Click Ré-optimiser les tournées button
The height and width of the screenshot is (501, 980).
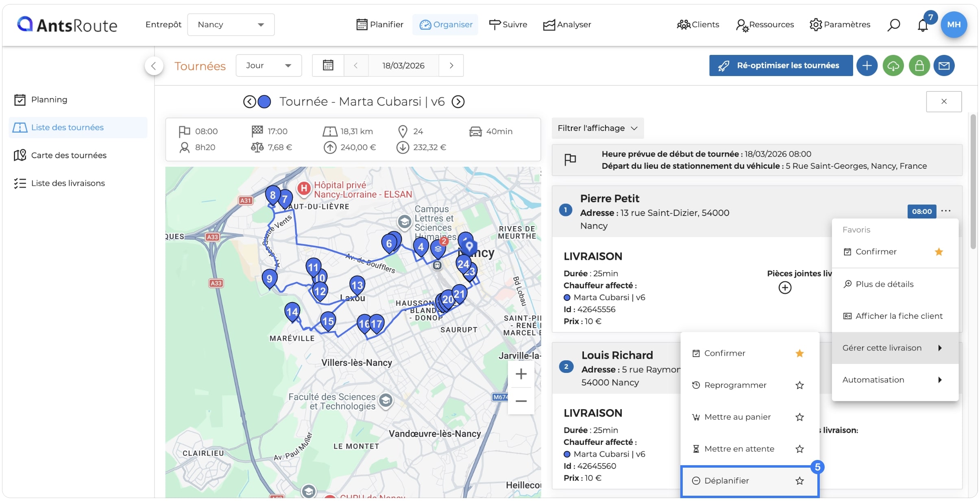(x=781, y=65)
